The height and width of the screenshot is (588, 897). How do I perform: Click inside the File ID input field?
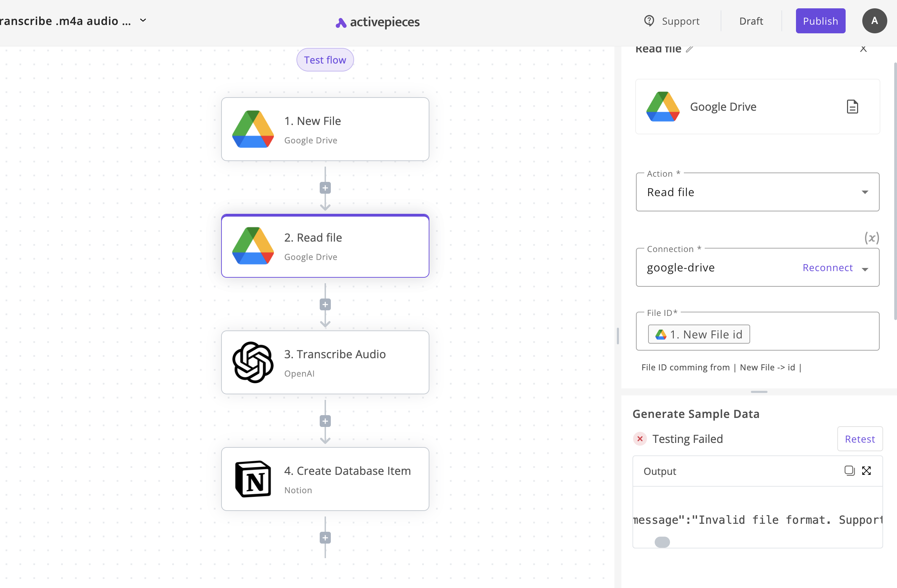point(757,331)
